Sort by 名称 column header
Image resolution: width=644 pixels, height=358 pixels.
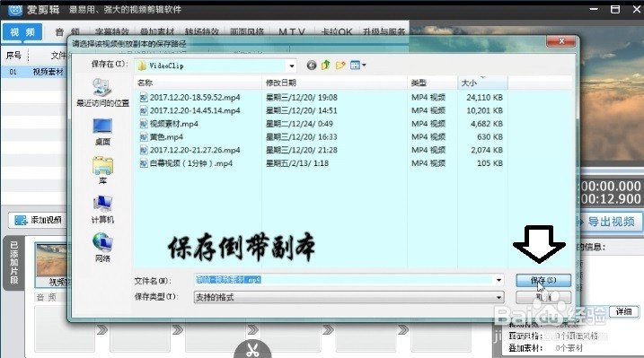pos(198,83)
